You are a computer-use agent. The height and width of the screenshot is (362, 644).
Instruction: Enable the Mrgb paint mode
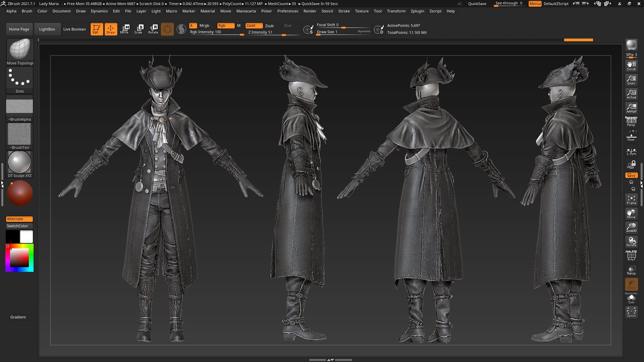point(204,25)
